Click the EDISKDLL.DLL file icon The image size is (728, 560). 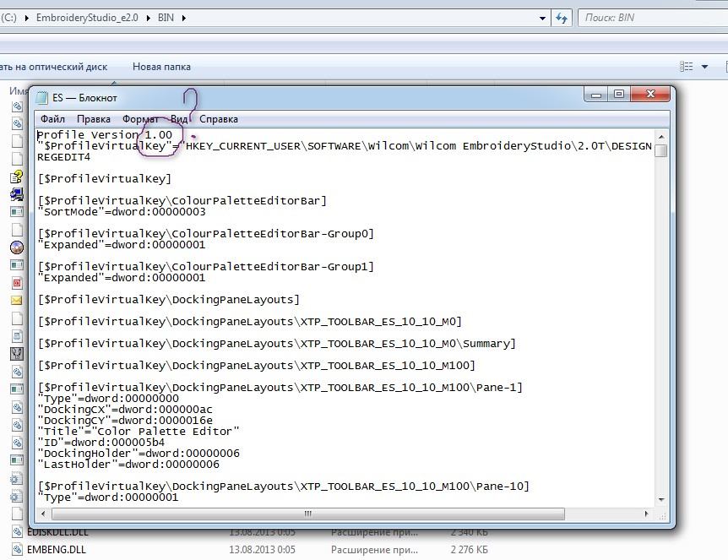coord(17,532)
